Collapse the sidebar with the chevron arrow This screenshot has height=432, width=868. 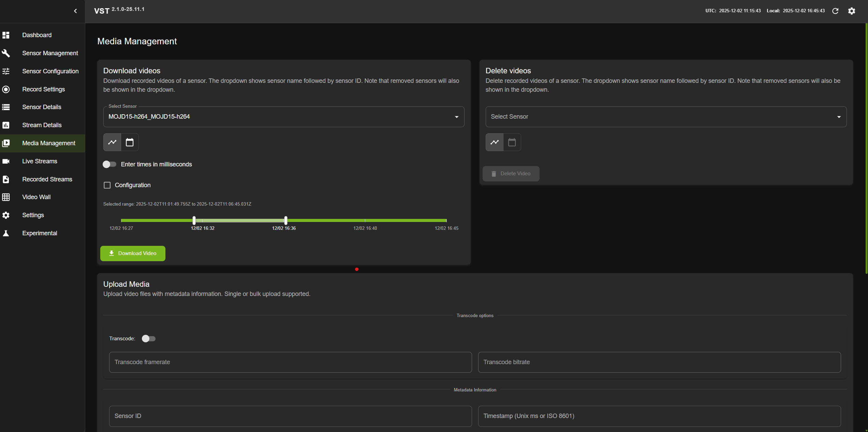click(75, 11)
